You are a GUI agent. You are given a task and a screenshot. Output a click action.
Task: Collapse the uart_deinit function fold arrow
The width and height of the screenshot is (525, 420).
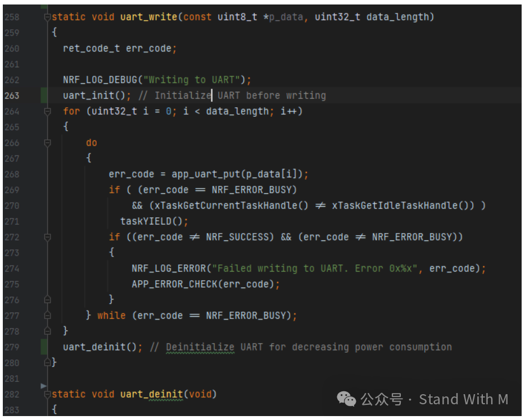[48, 394]
